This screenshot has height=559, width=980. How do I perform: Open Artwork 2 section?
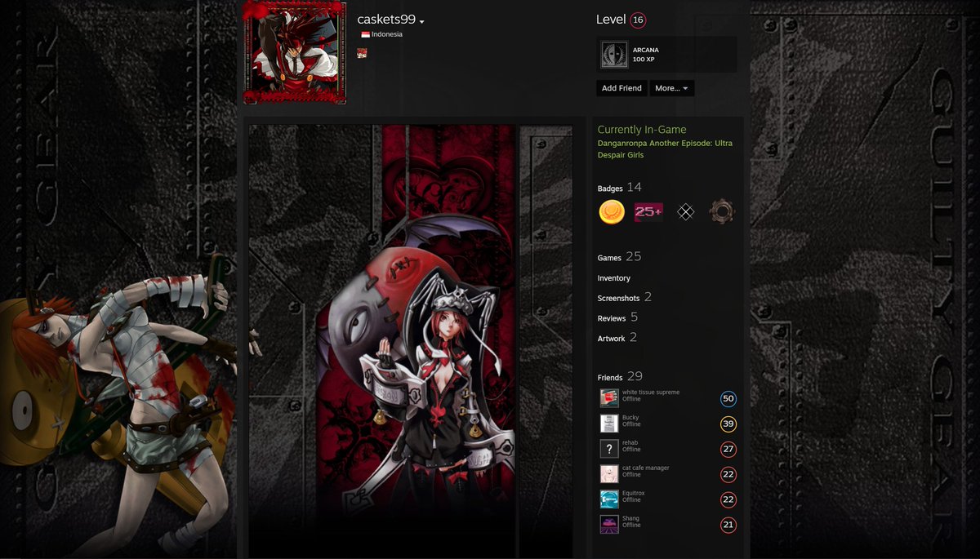[x=617, y=338]
